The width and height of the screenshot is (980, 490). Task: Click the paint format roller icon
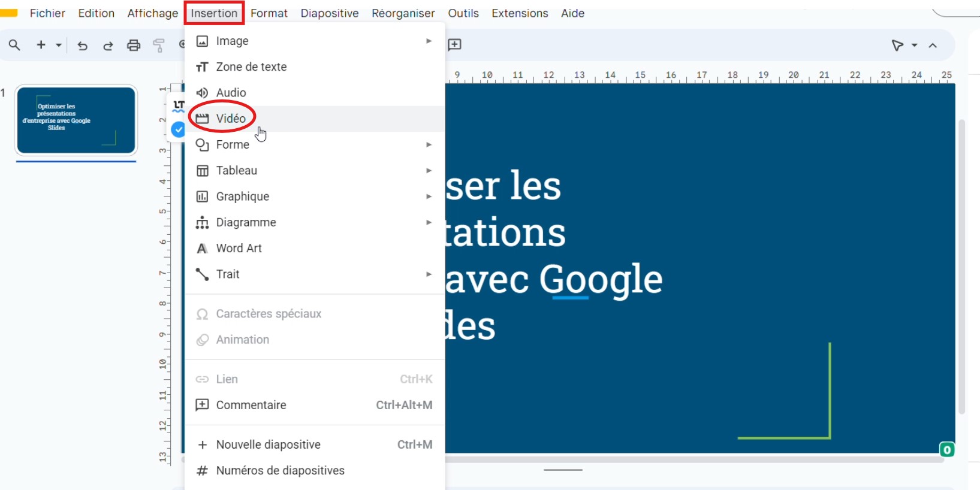[x=159, y=45]
